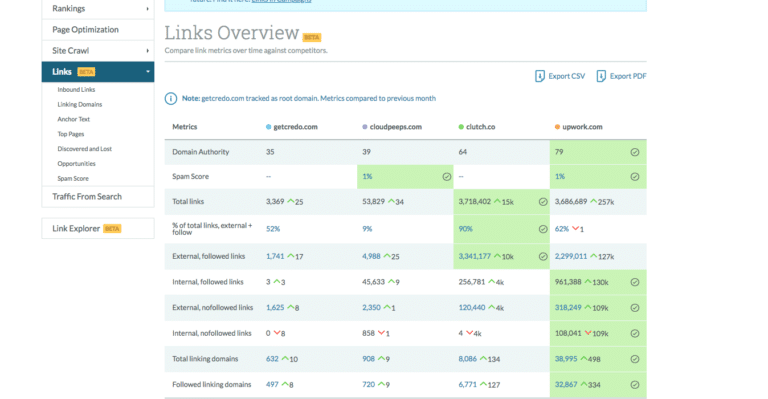Click checkmark in clutch.co External, followed links cell
This screenshot has width=768, height=399.
543,257
